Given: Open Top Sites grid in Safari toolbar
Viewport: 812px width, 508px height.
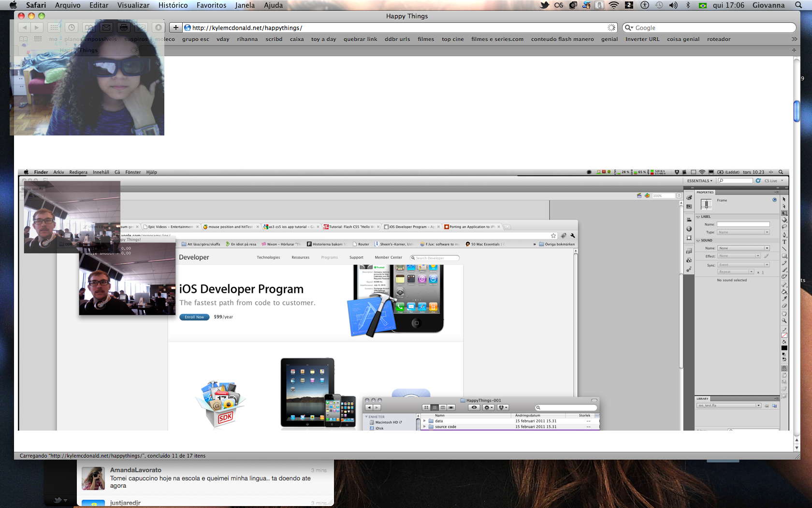Looking at the screenshot, I should (x=54, y=28).
